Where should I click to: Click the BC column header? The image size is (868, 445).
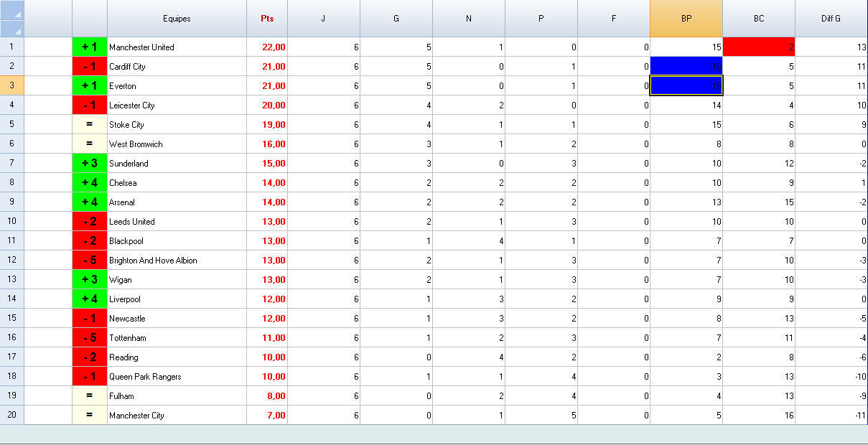(759, 19)
